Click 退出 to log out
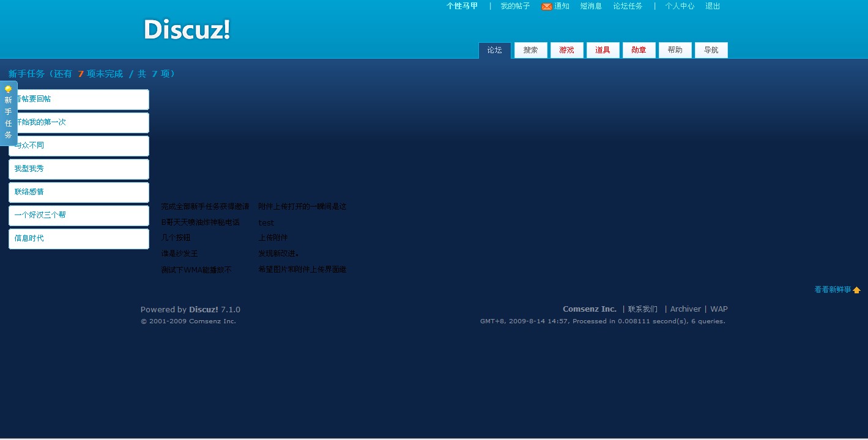Viewport: 868px width, 440px height. [713, 6]
